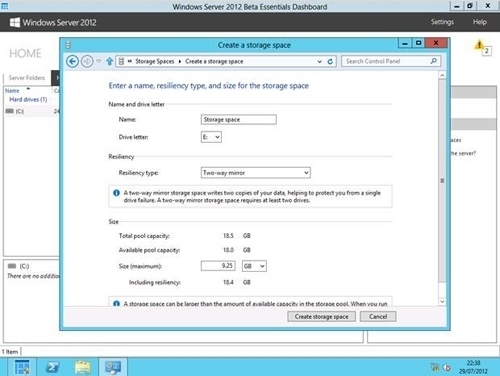Select the Server Folders tab
500x376 pixels.
[x=27, y=78]
